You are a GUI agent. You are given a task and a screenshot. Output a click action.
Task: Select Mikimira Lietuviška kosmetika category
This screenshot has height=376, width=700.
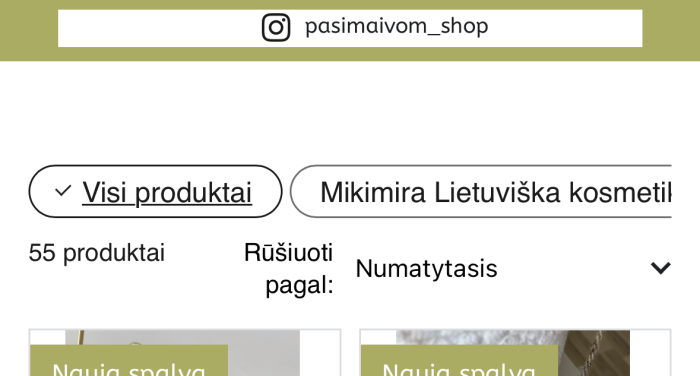481,192
